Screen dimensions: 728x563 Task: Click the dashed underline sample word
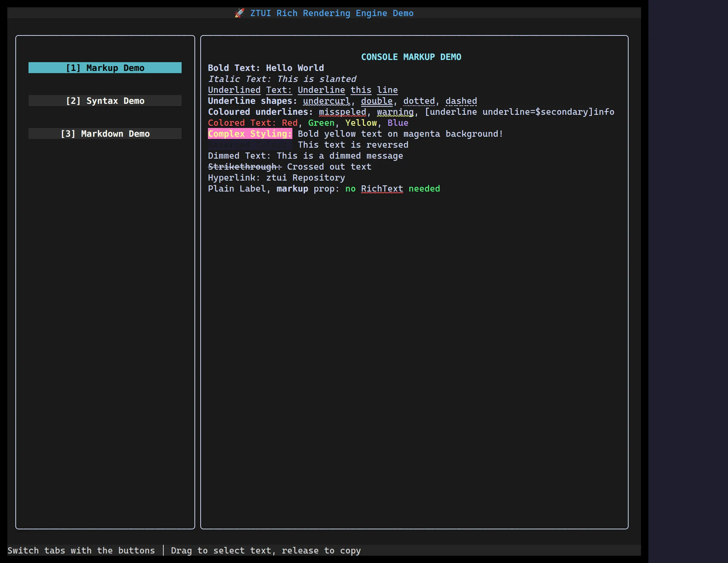click(461, 101)
